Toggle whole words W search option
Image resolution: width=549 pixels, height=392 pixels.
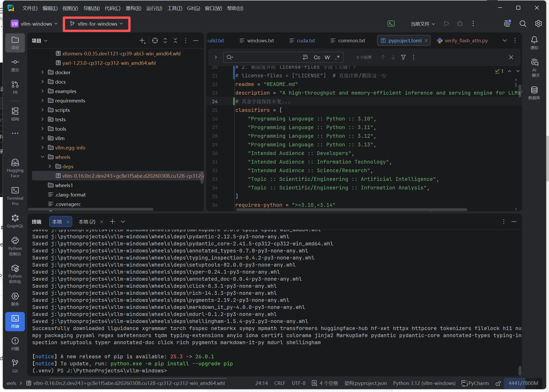[327, 57]
